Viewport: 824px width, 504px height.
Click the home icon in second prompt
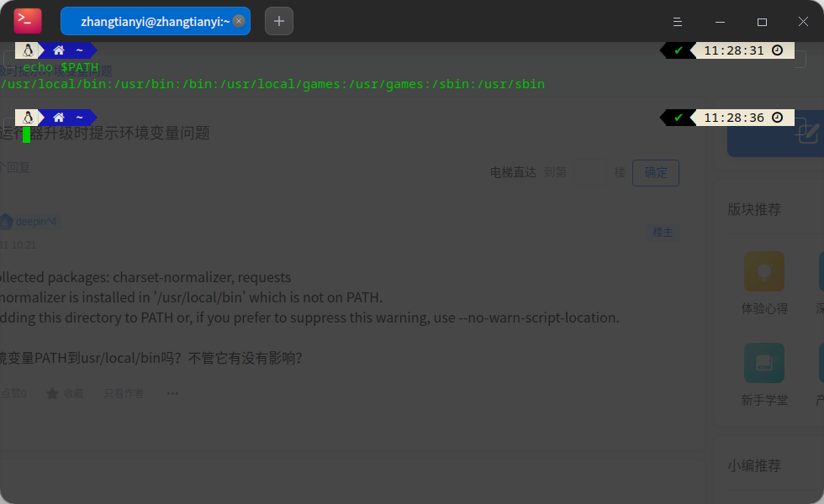point(58,118)
